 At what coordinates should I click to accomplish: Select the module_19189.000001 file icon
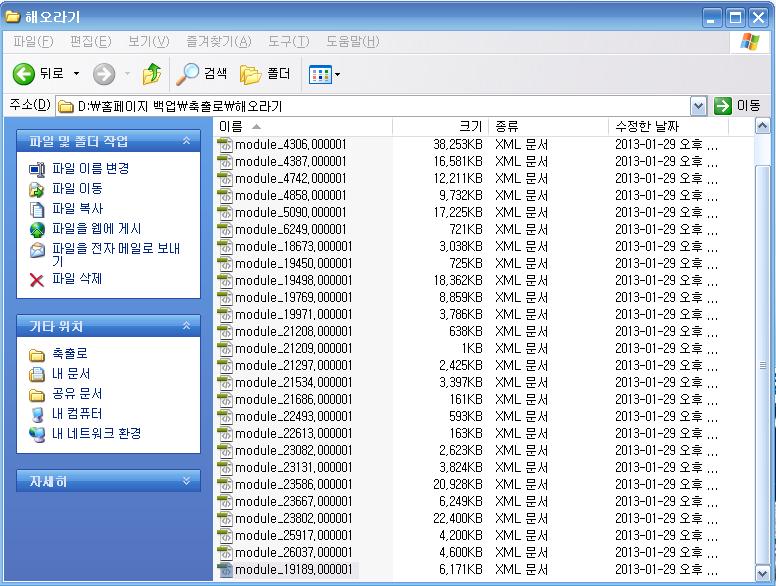tap(225, 569)
